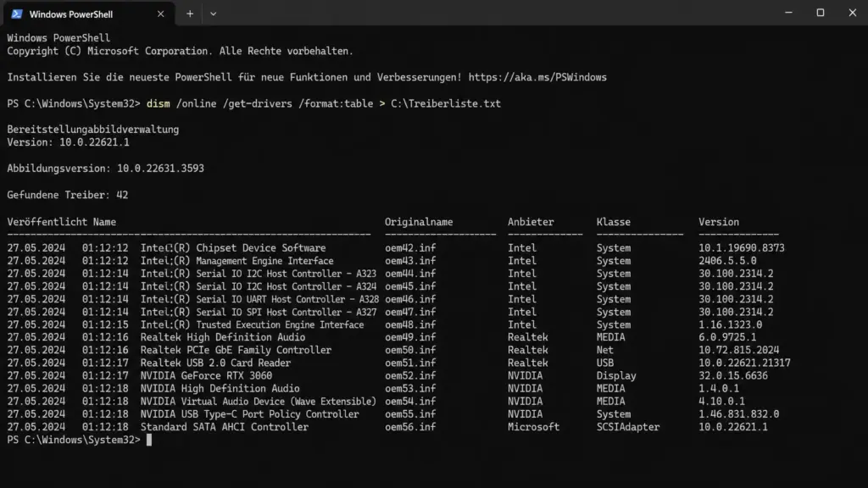Click version 32.0.15.6636
This screenshot has height=488, width=868.
[733, 375]
